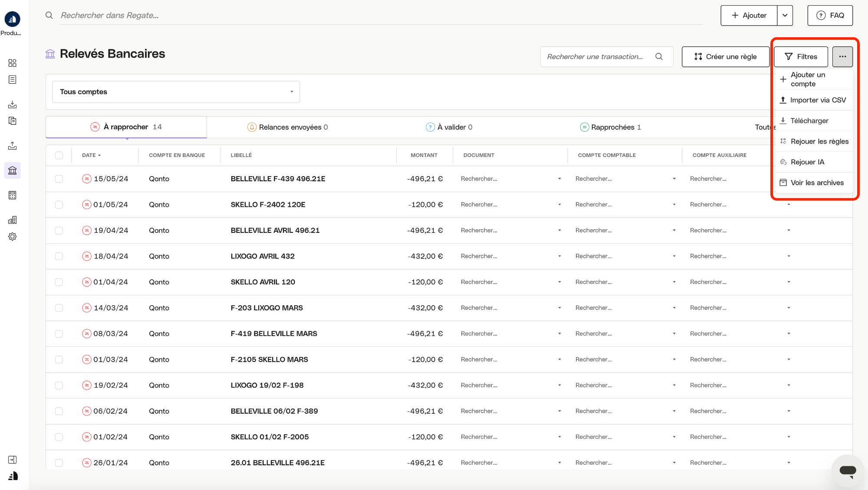Image resolution: width=868 pixels, height=490 pixels.
Task: Switch to the Relances envoyées tab
Action: (287, 127)
